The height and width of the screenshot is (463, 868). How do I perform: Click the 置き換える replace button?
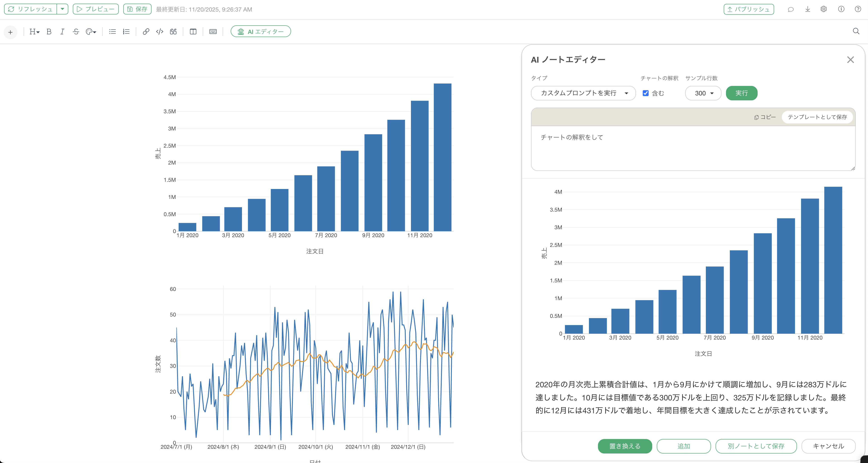tap(625, 446)
